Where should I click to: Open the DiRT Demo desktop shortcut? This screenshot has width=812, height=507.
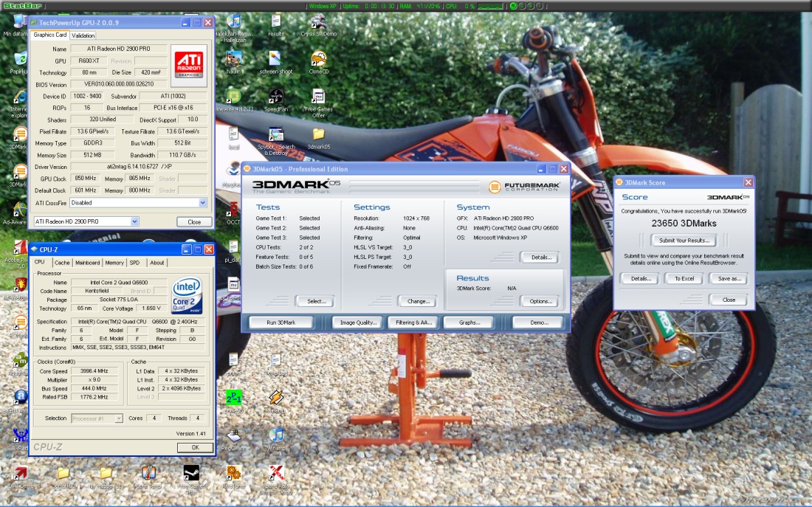[20, 477]
